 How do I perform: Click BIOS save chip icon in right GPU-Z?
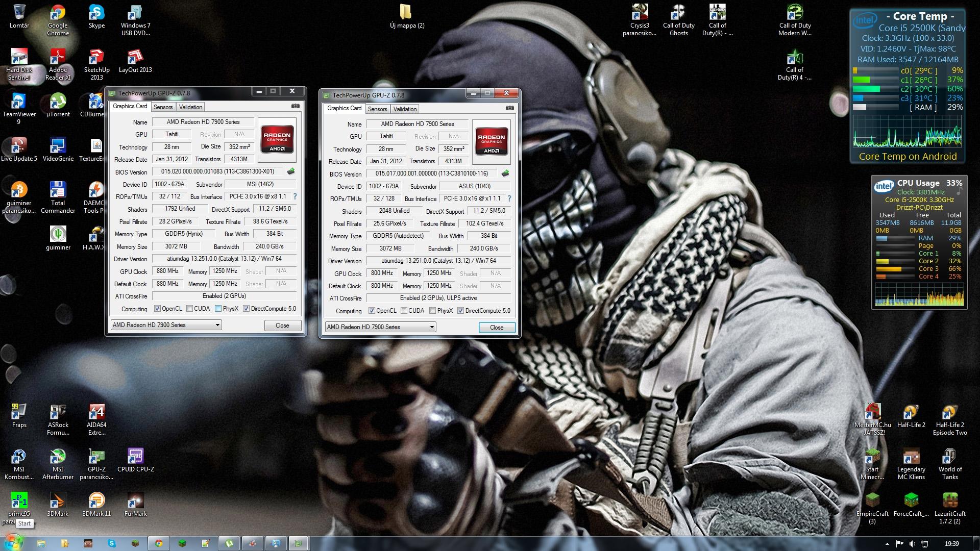(505, 173)
